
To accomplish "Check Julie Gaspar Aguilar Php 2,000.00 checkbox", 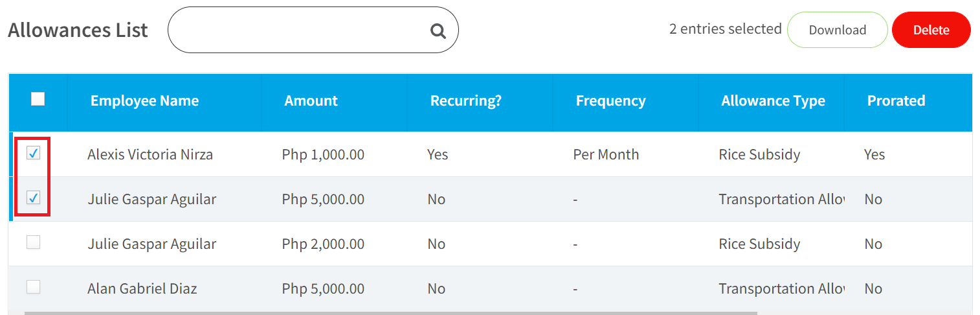I will point(33,242).
